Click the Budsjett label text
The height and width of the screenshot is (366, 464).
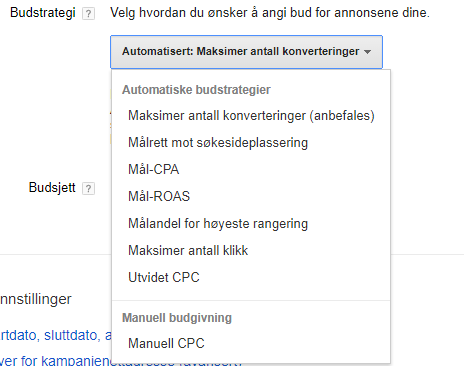[x=52, y=187]
